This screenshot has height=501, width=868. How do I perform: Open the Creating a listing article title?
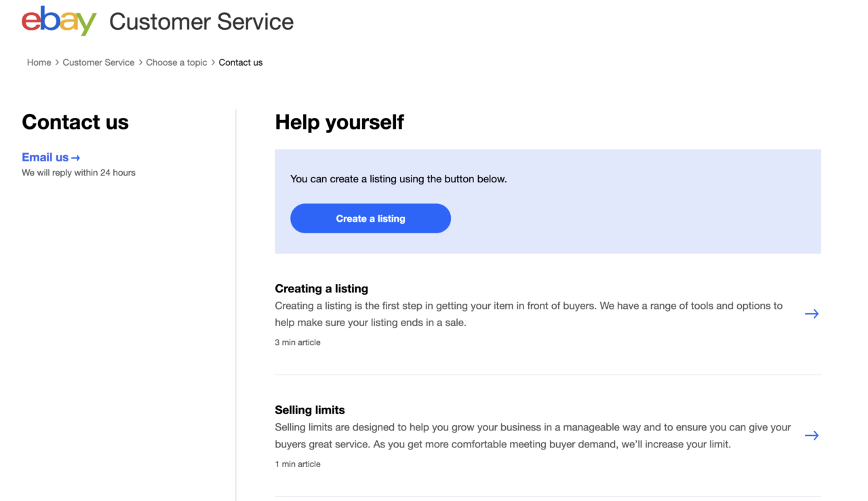pyautogui.click(x=321, y=288)
